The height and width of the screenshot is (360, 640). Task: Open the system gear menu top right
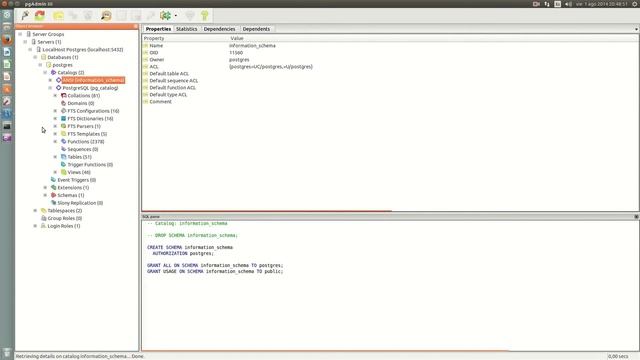click(x=635, y=4)
